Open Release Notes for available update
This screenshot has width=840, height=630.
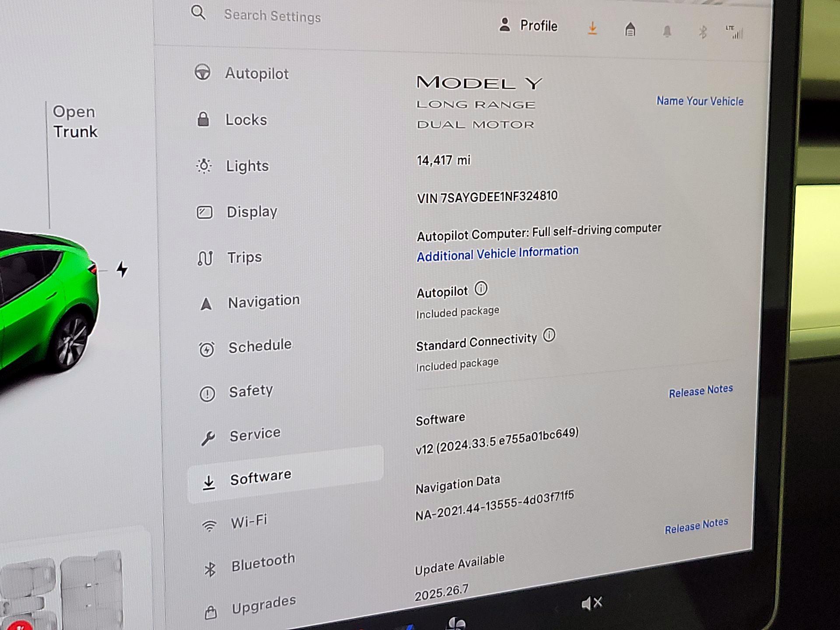pos(696,525)
